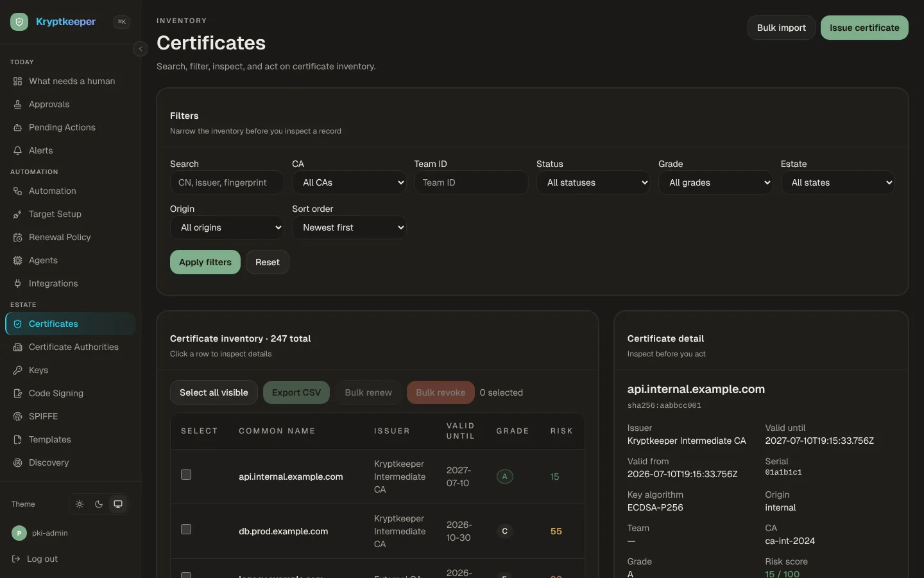The width and height of the screenshot is (924, 578).
Task: Select Certificates in the sidebar
Action: pos(71,324)
